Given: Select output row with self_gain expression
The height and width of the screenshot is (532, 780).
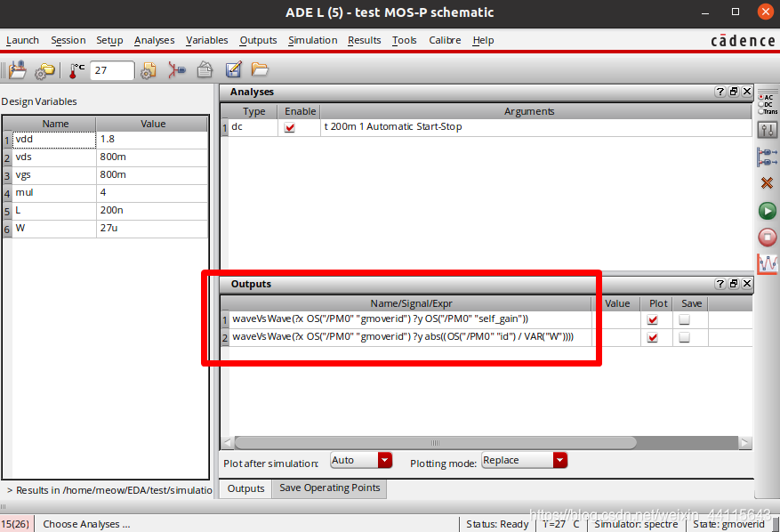Looking at the screenshot, I should (x=410, y=319).
